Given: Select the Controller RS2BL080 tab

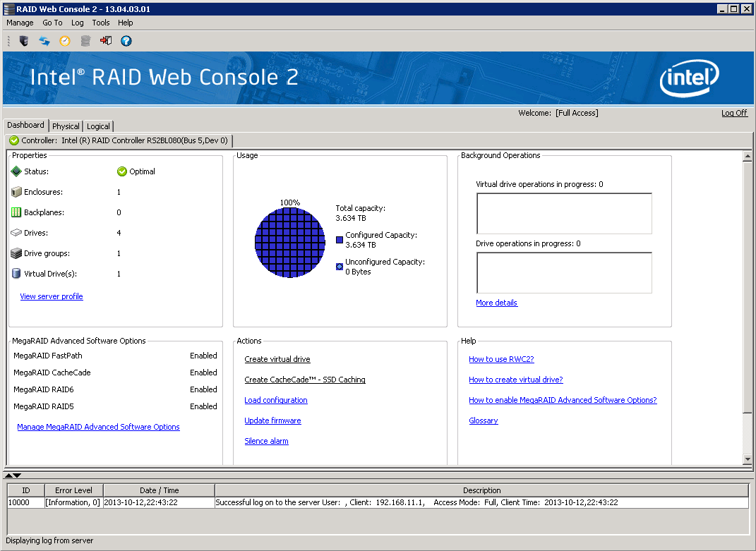Looking at the screenshot, I should click(x=119, y=140).
